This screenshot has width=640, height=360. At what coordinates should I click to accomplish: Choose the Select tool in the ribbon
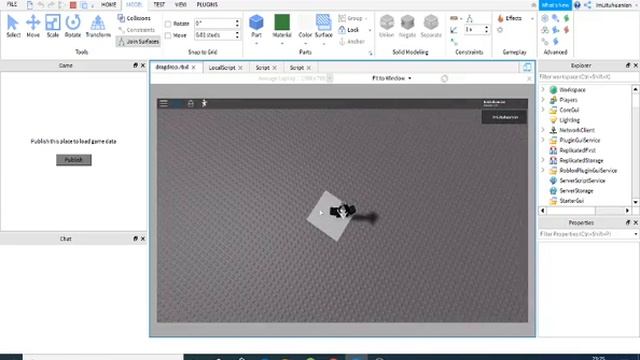pyautogui.click(x=13, y=26)
